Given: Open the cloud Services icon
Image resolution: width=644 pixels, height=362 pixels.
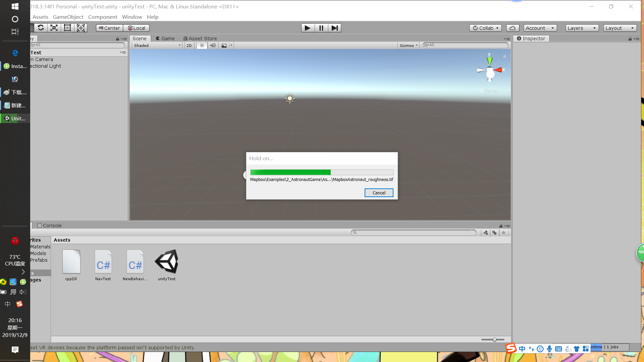Looking at the screenshot, I should click(512, 28).
